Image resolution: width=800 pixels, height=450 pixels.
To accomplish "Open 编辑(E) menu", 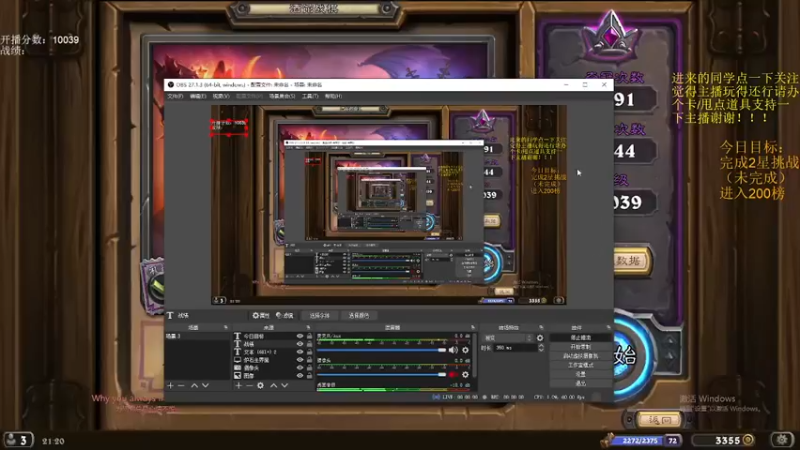I will (x=198, y=96).
